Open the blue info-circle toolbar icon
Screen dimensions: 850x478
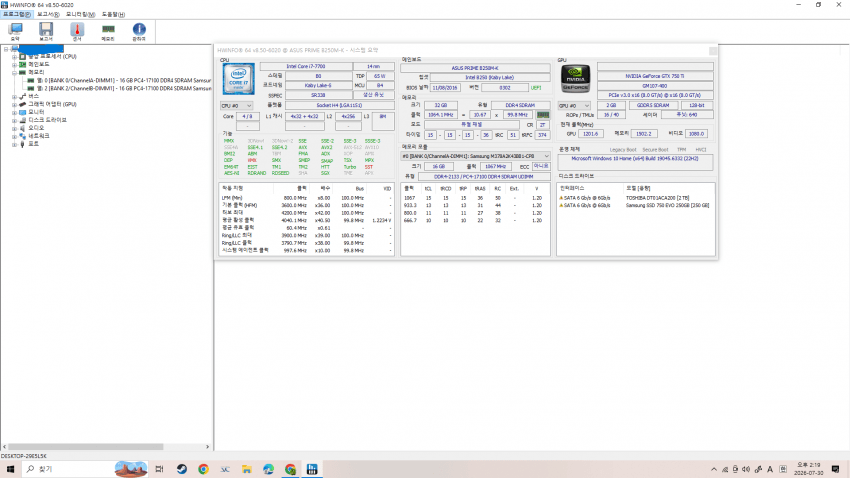click(x=139, y=31)
